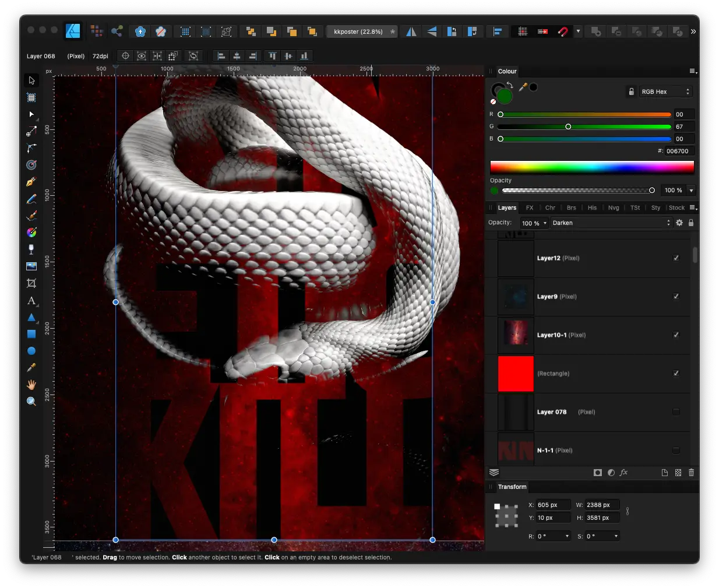Click the Flip Horizontal toolbar icon
719x588 pixels.
tap(411, 31)
